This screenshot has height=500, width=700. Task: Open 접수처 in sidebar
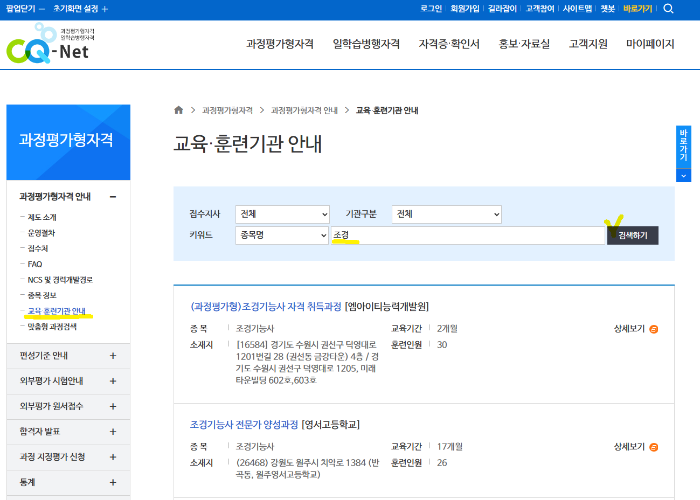38,248
